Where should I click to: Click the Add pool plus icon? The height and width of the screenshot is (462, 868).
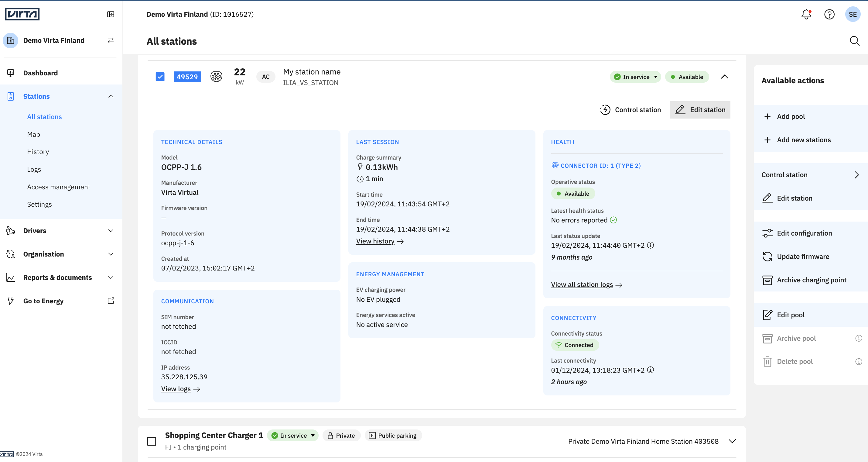click(x=767, y=116)
